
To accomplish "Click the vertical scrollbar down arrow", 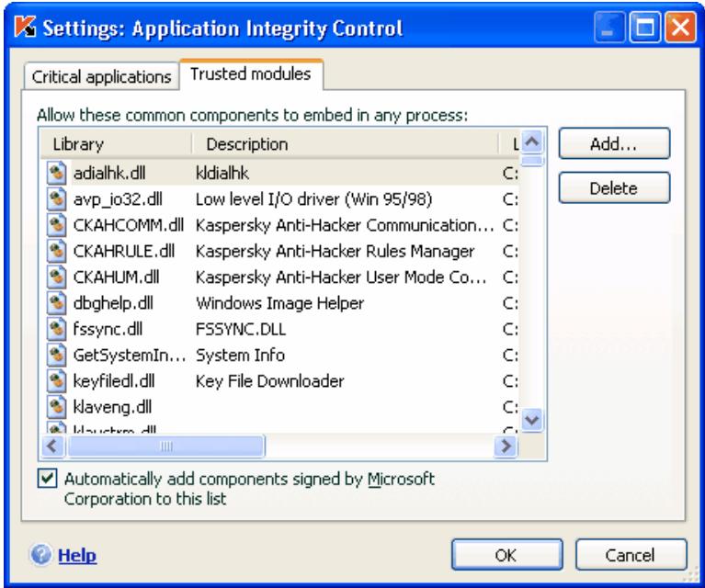I will [x=532, y=420].
